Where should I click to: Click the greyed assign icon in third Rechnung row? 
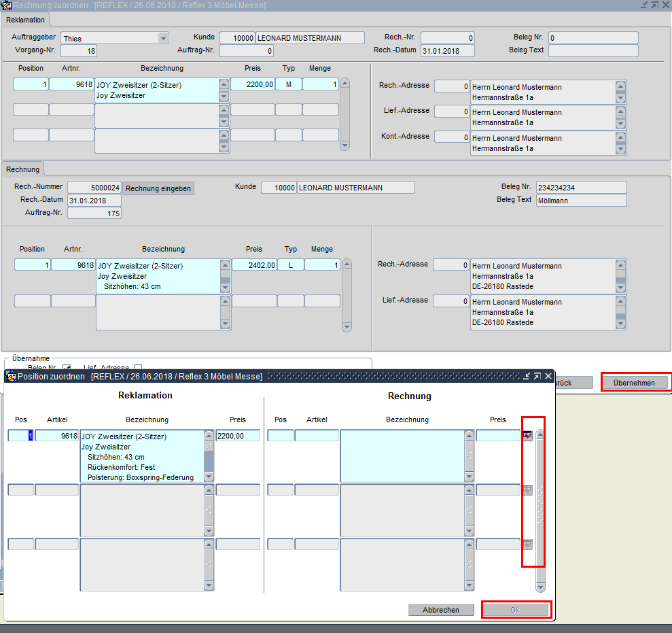527,544
